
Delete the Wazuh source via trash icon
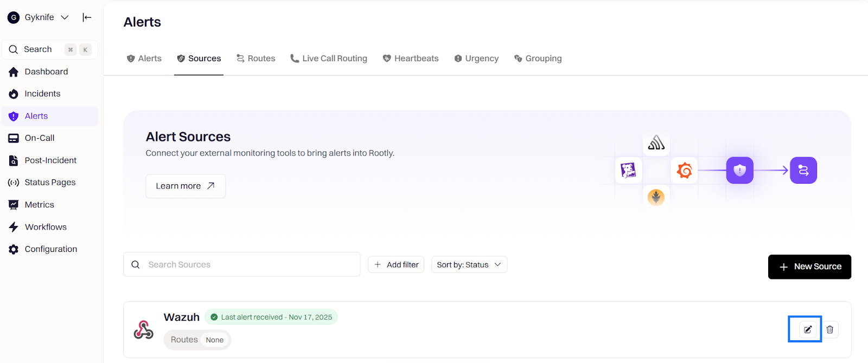point(830,329)
